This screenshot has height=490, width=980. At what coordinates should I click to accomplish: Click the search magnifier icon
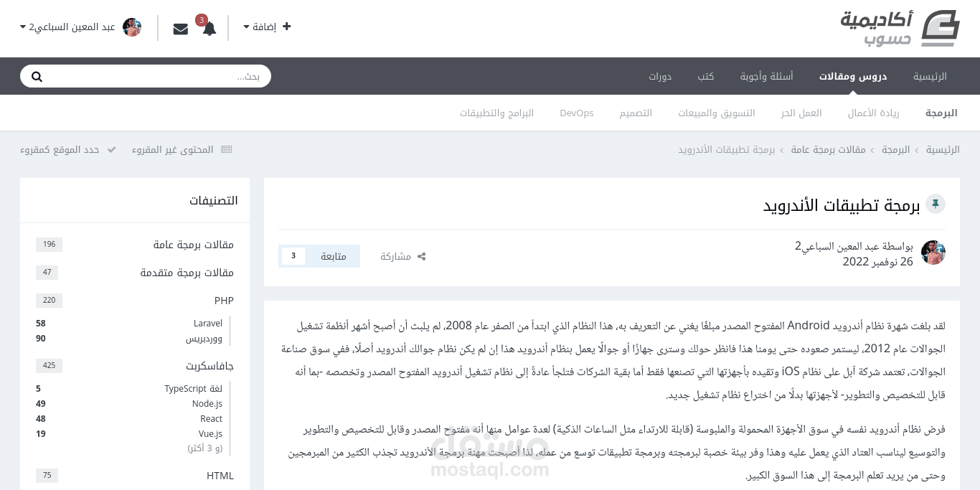[x=37, y=75]
